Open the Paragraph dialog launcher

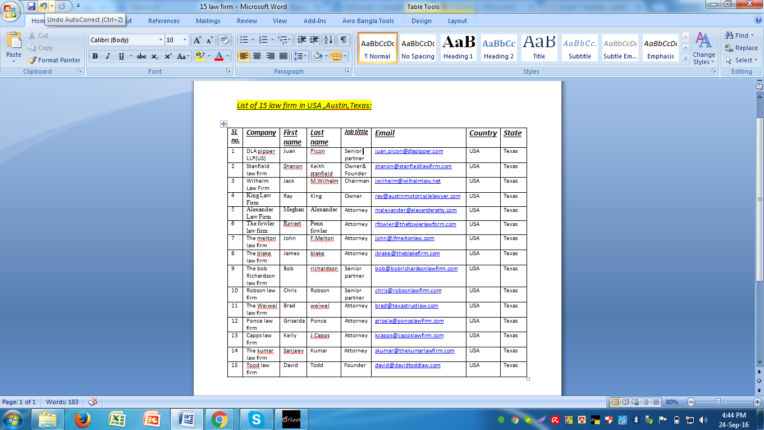click(x=347, y=72)
